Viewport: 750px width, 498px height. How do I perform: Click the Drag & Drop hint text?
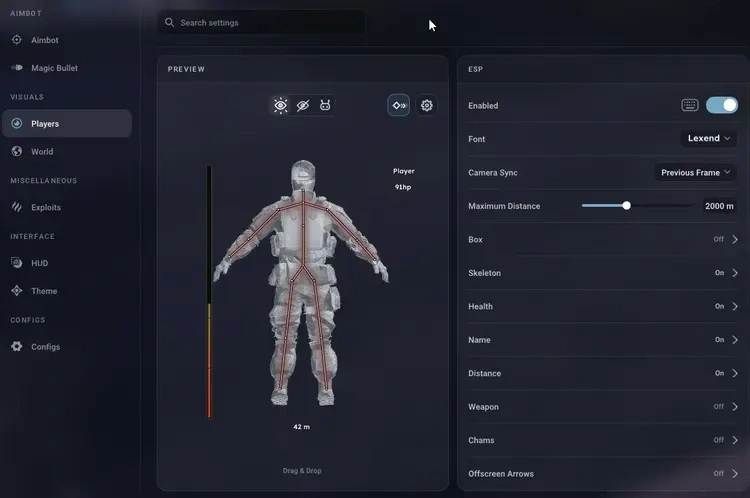click(302, 471)
